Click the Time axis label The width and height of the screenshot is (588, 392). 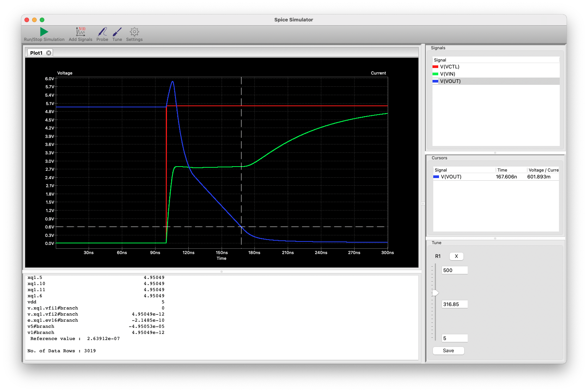tap(222, 259)
